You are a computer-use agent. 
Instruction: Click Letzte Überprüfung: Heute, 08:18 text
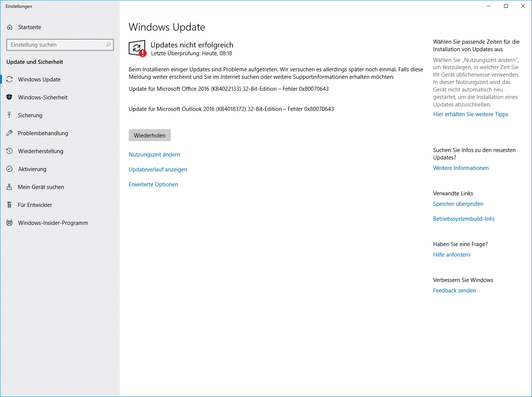pyautogui.click(x=191, y=53)
